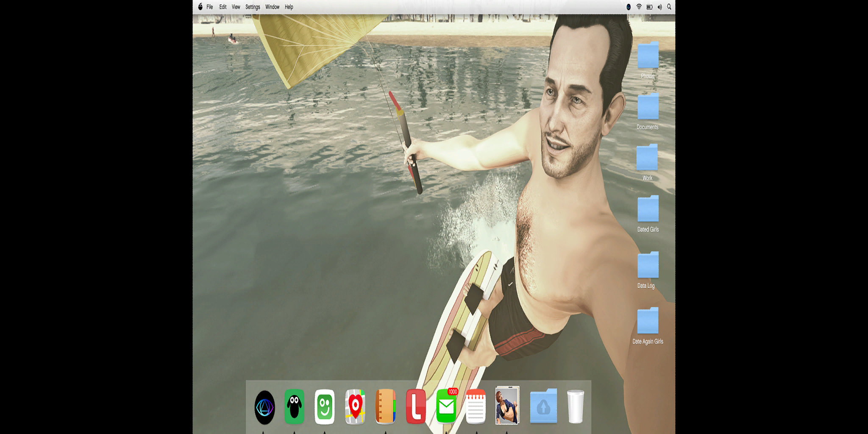Open the woman photo preview in dock
This screenshot has width=868, height=434.
507,405
